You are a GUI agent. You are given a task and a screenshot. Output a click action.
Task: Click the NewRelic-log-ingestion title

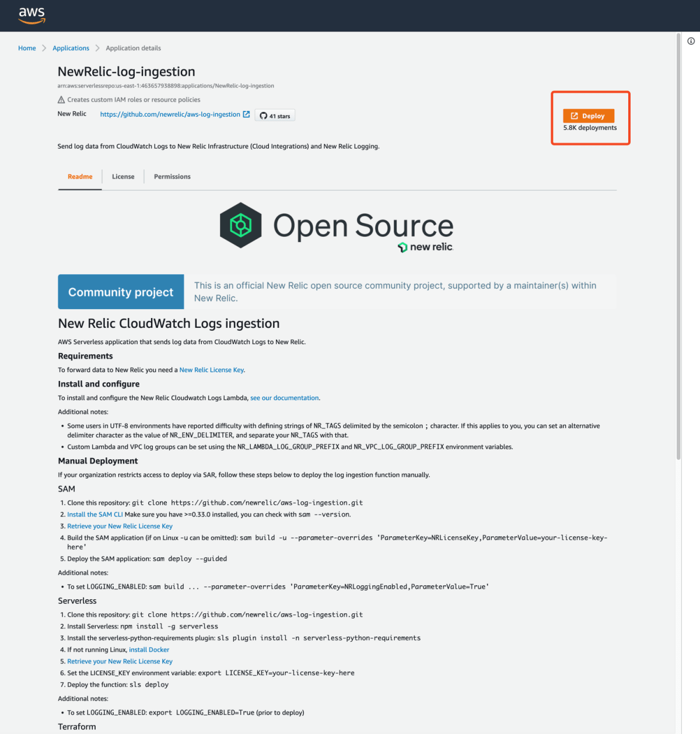pyautogui.click(x=127, y=72)
